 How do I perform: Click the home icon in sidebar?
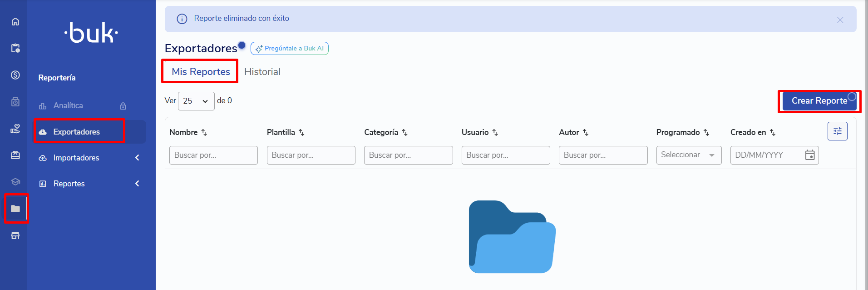15,22
